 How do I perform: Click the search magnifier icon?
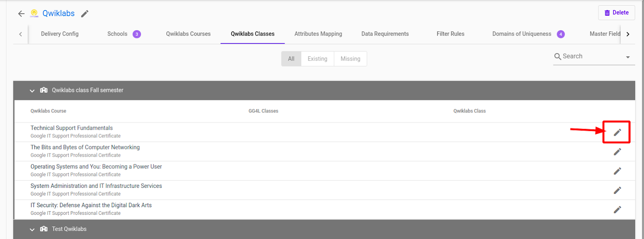[557, 56]
